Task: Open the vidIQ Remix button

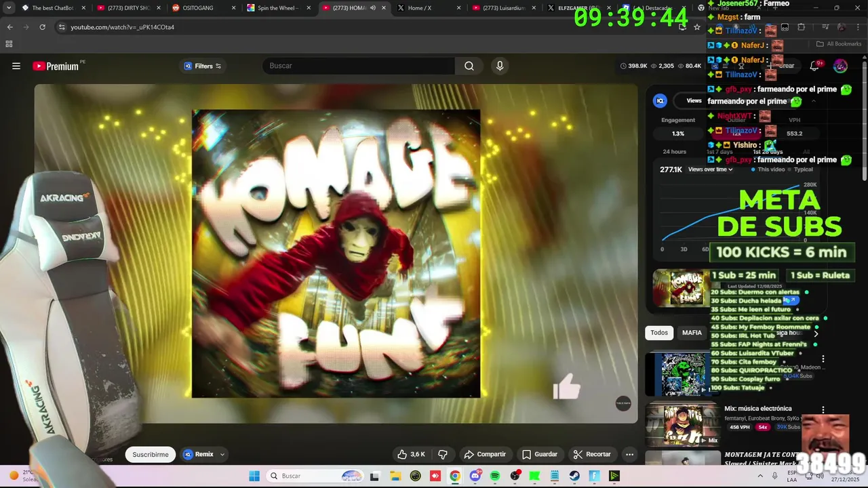Action: click(x=199, y=455)
